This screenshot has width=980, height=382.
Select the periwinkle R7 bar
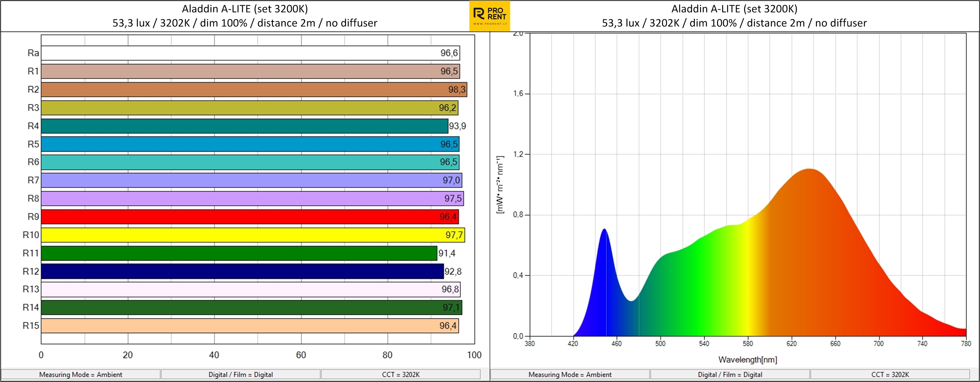(251, 180)
